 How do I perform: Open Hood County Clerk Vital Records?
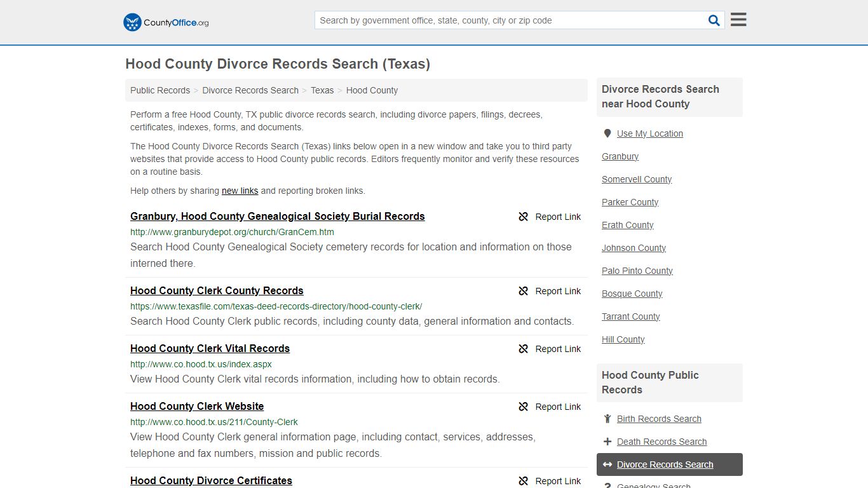pyautogui.click(x=210, y=348)
